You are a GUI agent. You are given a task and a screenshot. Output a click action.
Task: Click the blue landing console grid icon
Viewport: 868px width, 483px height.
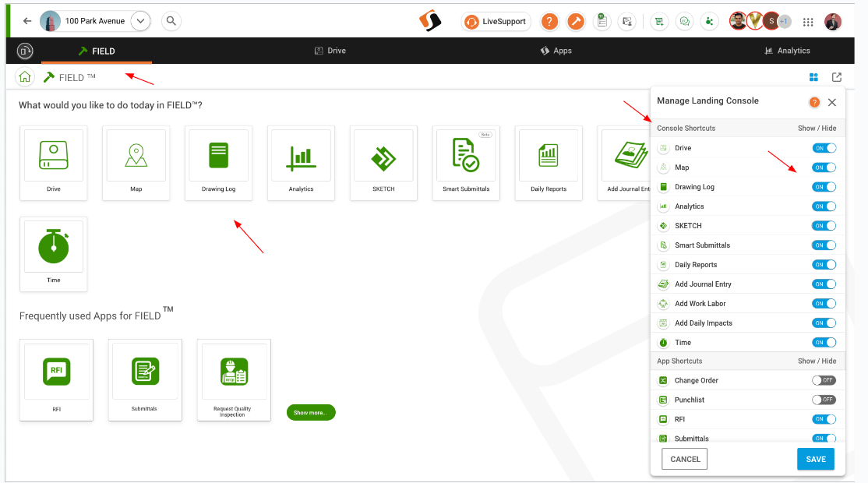pos(813,77)
